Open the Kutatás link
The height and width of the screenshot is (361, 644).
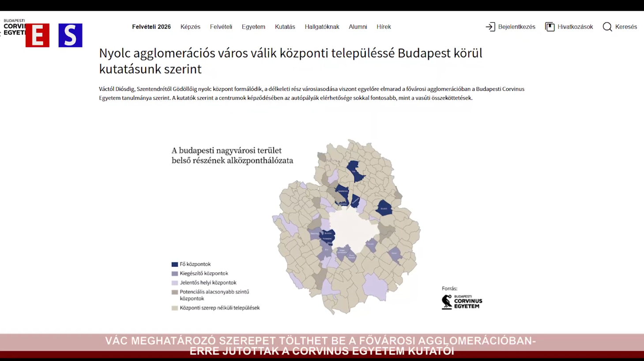click(285, 26)
